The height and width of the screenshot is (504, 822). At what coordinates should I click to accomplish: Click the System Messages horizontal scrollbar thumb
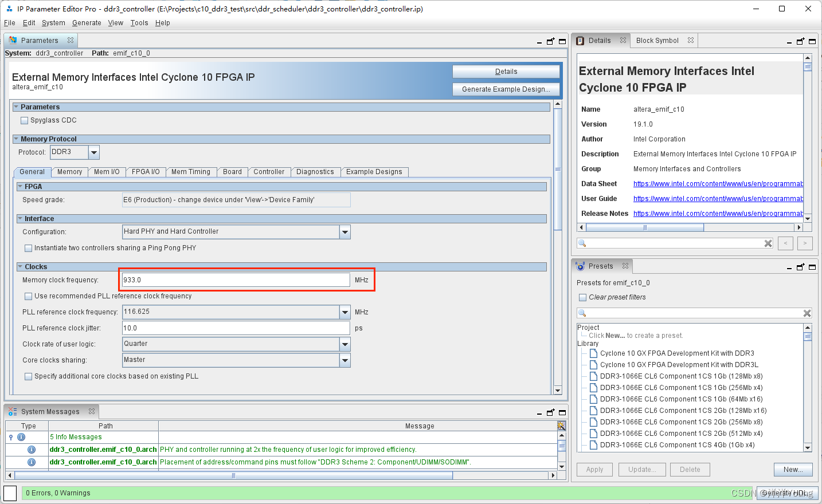click(233, 475)
